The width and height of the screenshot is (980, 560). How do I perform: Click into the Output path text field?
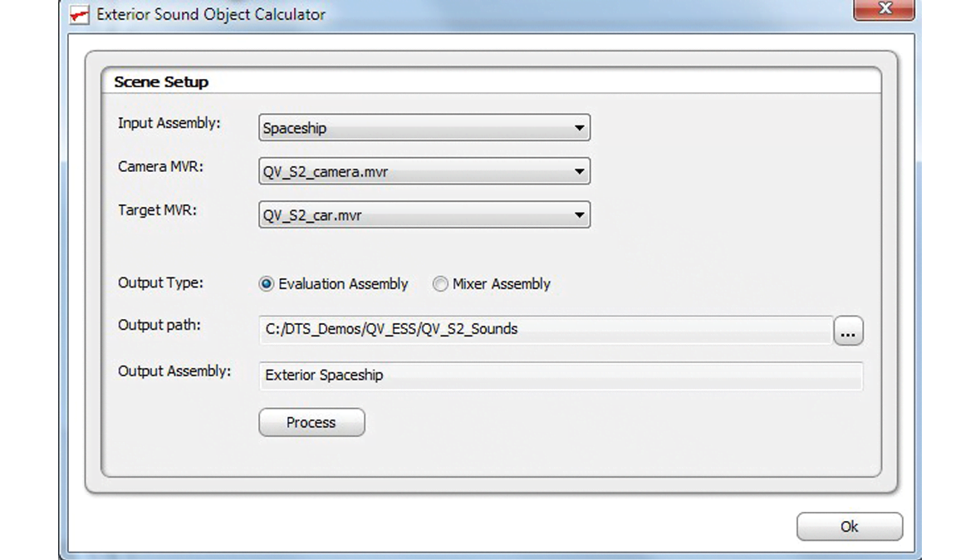(x=545, y=329)
